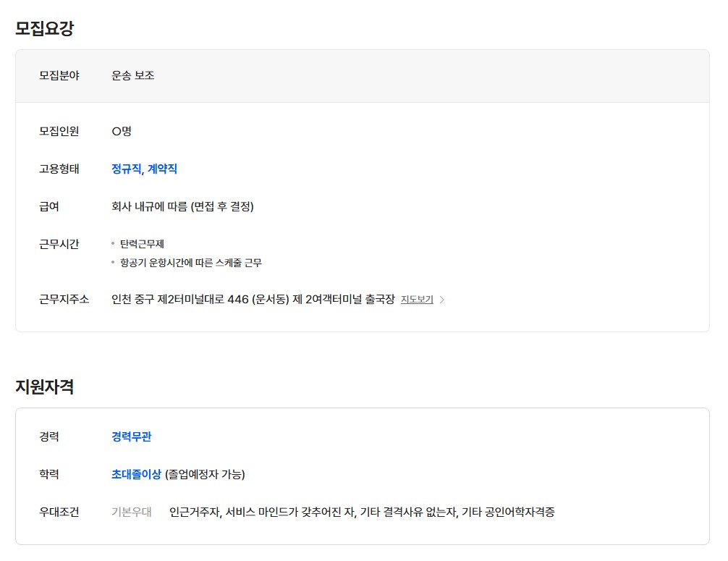The width and height of the screenshot is (728, 561).
Task: Select the 계약직 employment type link
Action: [x=162, y=169]
